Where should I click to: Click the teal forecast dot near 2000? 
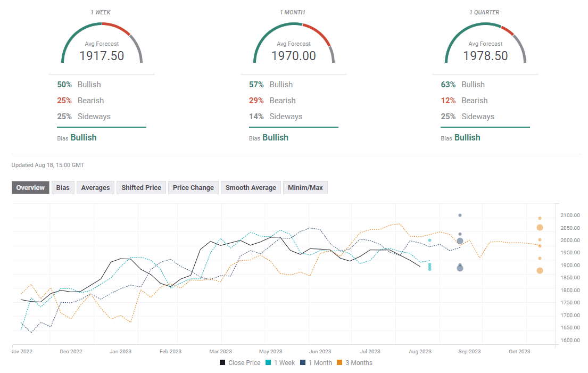click(429, 241)
